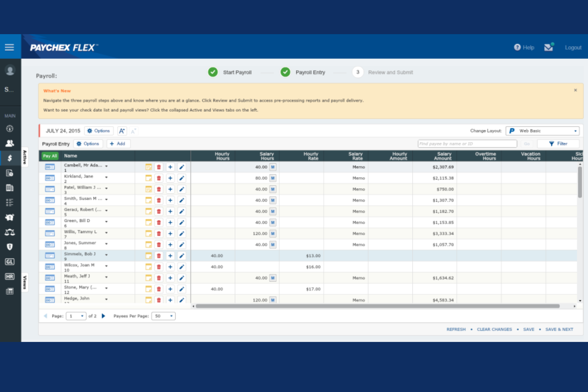The width and height of the screenshot is (588, 392).
Task: Toggle pay check icon for Simmels, Bob J
Action: click(50, 256)
